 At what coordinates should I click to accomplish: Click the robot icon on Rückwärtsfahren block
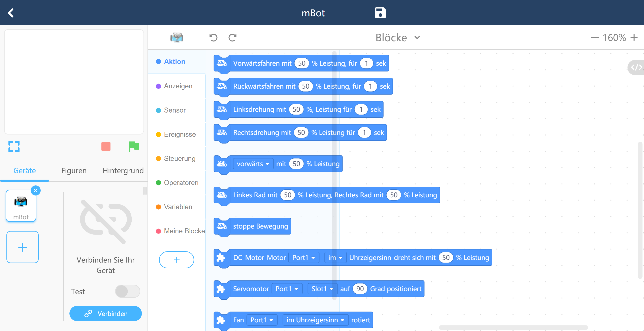(x=222, y=86)
